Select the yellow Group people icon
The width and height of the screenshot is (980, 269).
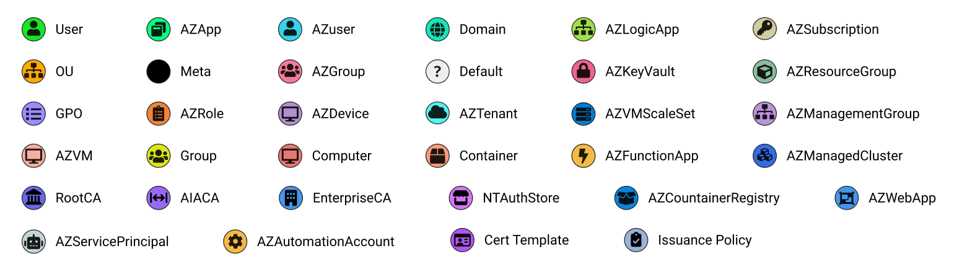[x=159, y=156]
